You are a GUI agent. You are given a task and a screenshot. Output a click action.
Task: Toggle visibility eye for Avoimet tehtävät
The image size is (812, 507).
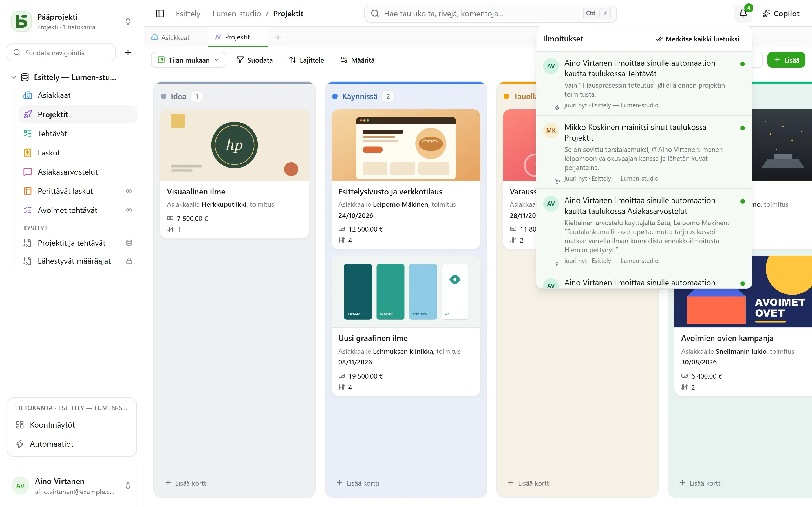[x=129, y=210]
